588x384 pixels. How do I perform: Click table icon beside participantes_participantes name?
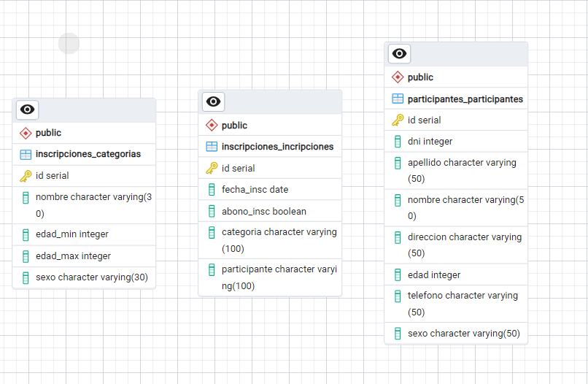coord(398,99)
